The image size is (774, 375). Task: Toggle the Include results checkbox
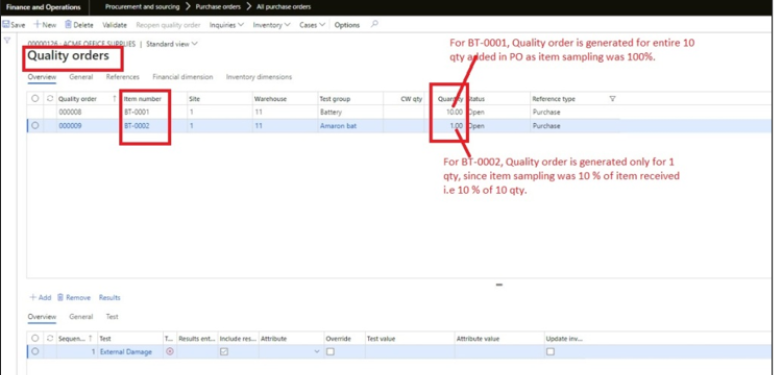(x=224, y=352)
